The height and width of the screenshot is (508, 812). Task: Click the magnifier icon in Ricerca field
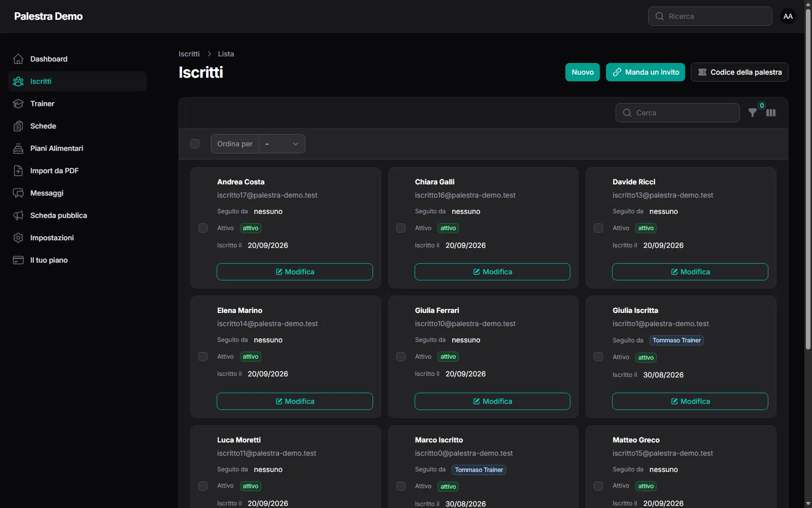click(660, 16)
